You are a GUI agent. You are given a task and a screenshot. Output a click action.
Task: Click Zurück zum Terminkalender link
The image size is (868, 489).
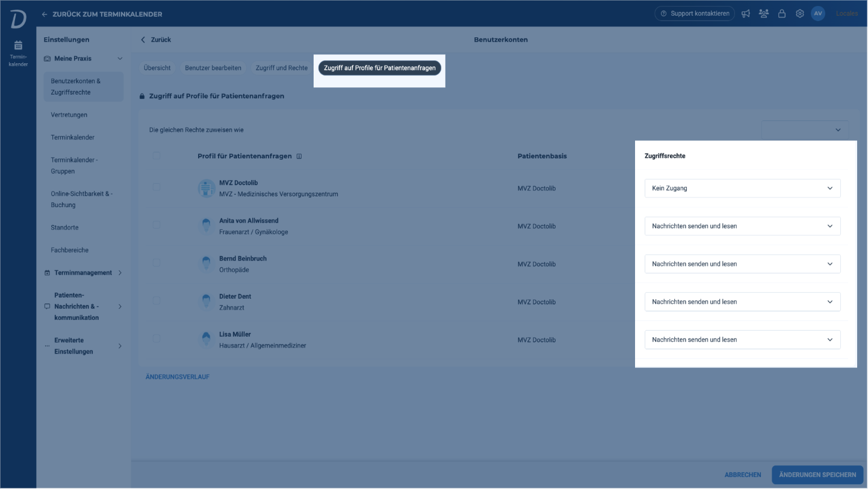[107, 14]
